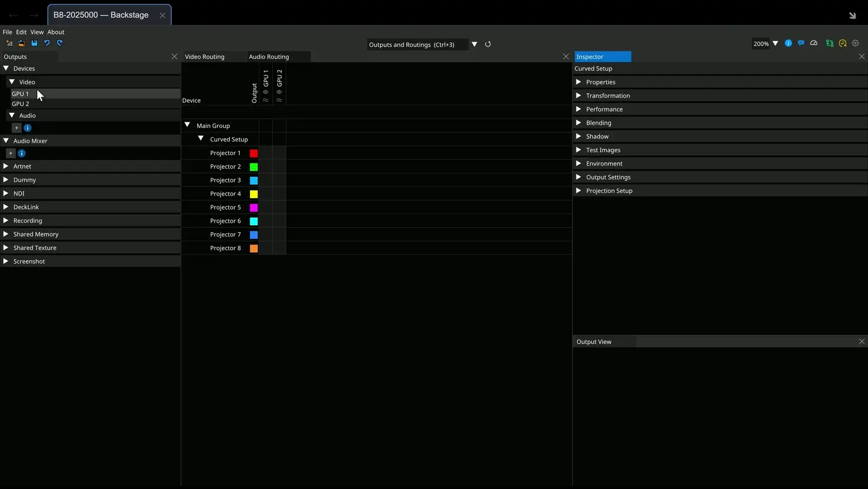Viewport: 868px width, 489px height.
Task: Close the Video Routing panel with its X
Action: tap(565, 56)
